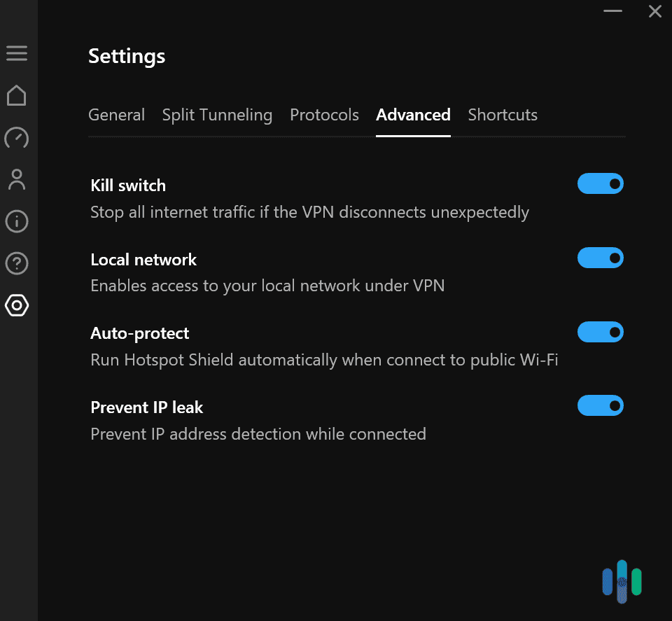
Task: Go to the Home screen via sidebar
Action: point(17,95)
